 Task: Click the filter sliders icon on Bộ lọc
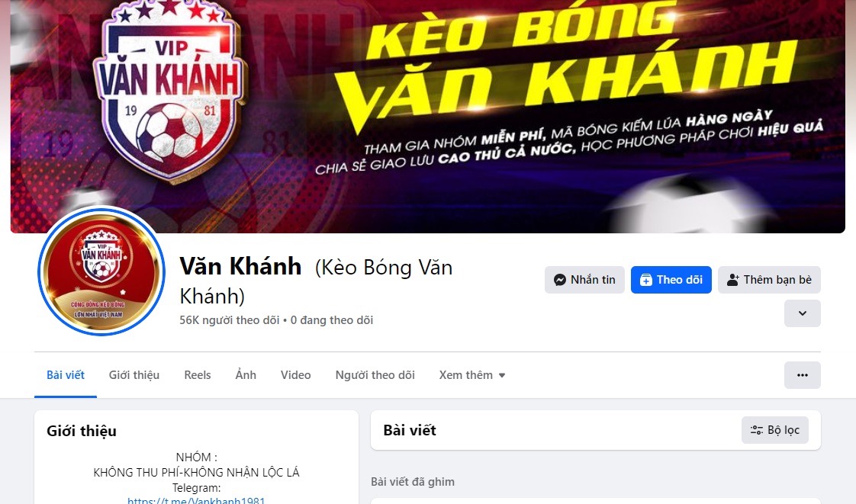(x=757, y=430)
